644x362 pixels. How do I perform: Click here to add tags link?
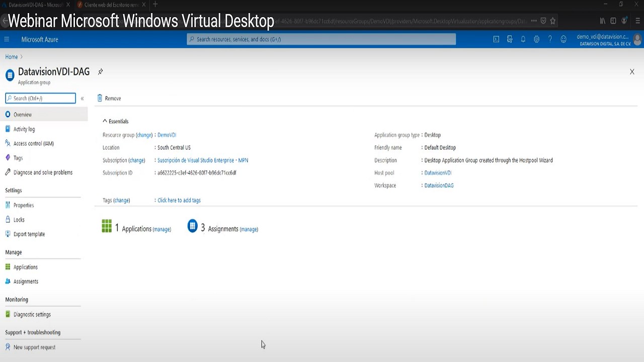tap(179, 200)
